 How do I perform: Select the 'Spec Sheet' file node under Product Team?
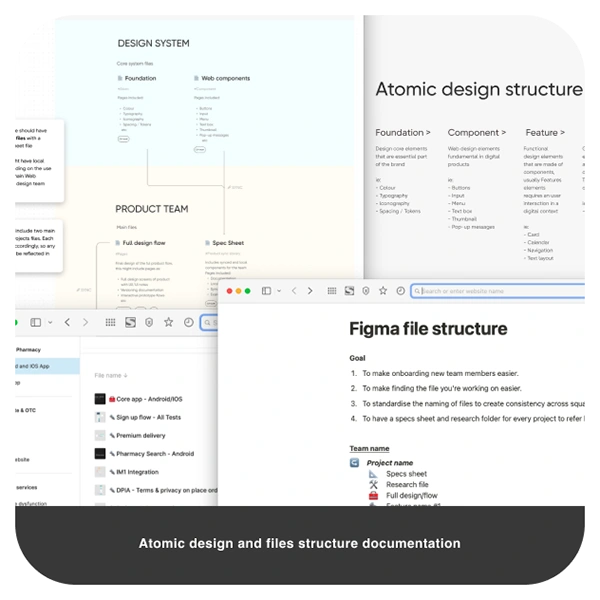(x=224, y=243)
